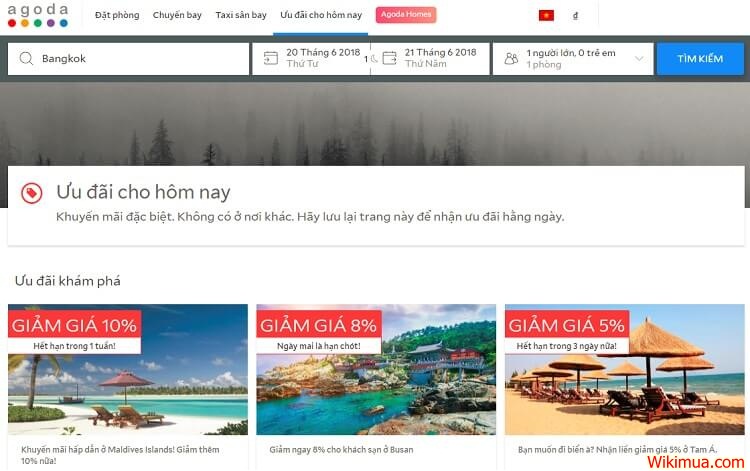Expand the guests and rooms dropdown arrow

click(639, 58)
